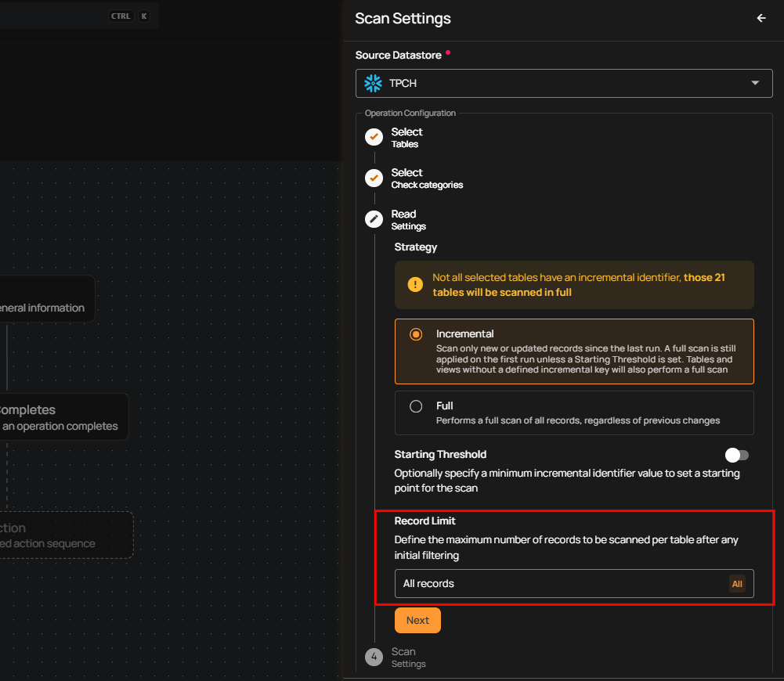Click the checkmark icon for Select Check categories

click(374, 178)
